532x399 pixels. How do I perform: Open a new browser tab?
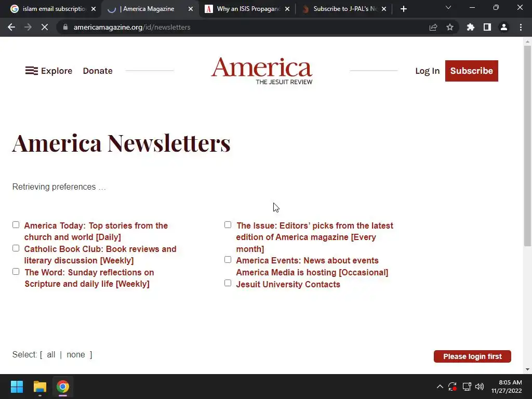(x=403, y=9)
